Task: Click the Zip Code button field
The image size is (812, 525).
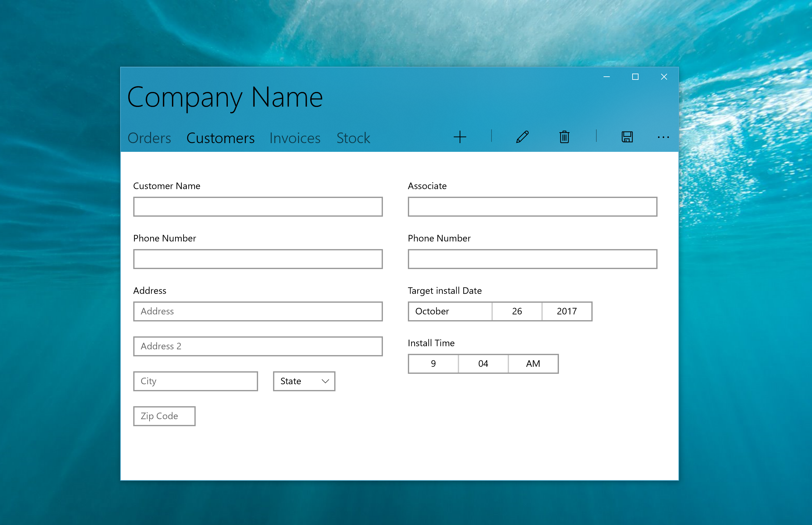Action: coord(164,415)
